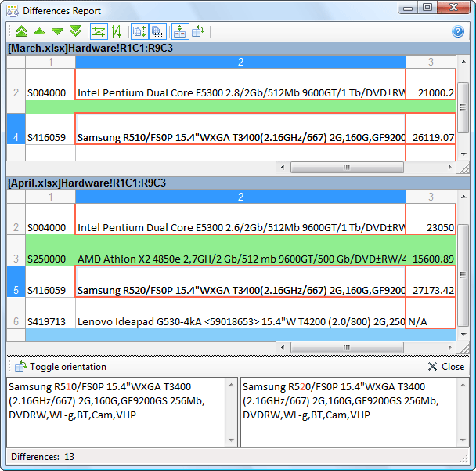Select column 3 header in March sheet
476x471 pixels.
(x=431, y=62)
